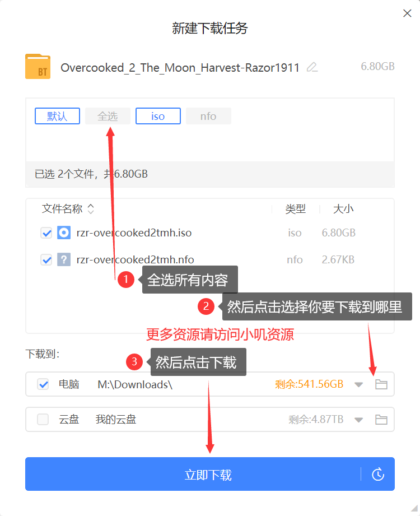The image size is (420, 516).
Task: Click the nfo type cell in the nfo file row
Action: (x=295, y=259)
